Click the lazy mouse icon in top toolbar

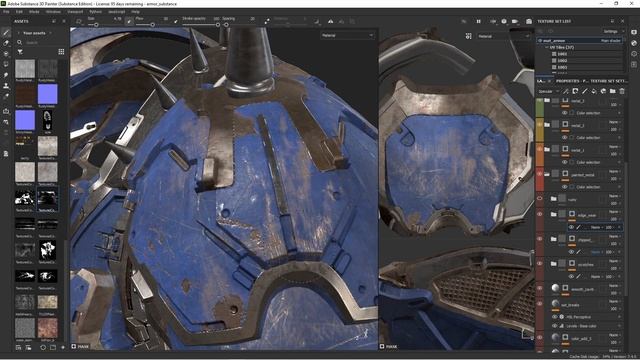point(267,21)
